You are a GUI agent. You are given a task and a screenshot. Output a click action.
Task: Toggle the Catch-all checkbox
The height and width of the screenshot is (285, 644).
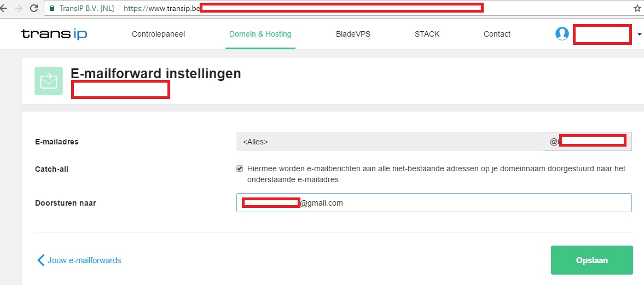pyautogui.click(x=240, y=169)
